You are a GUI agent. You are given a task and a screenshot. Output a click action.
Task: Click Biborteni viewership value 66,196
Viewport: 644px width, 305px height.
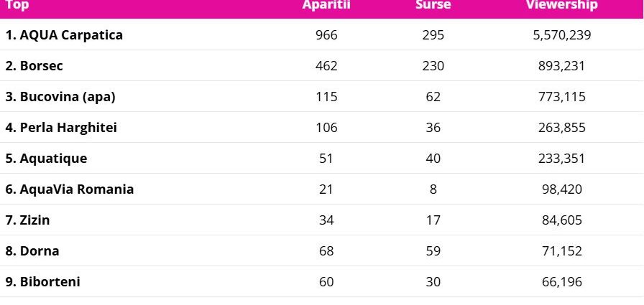tap(561, 282)
